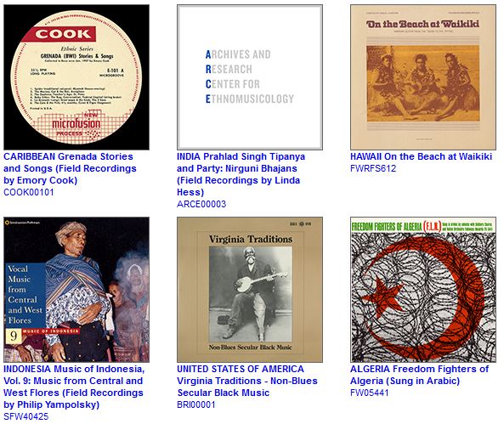Click the red crescent Freedom Fighters of Algeria cover
504x424 pixels.
click(423, 290)
